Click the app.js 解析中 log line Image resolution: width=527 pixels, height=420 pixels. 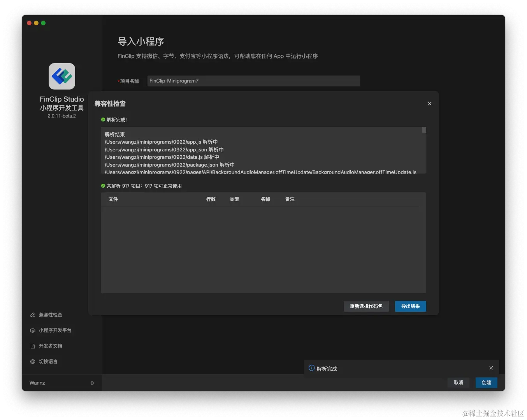coord(161,142)
